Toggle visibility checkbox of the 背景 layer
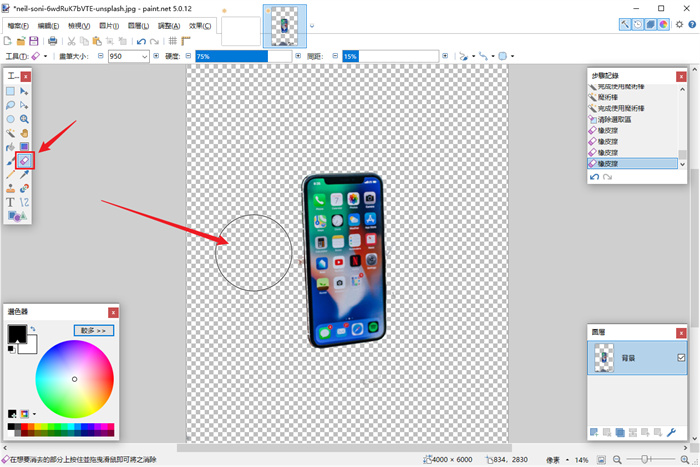Image resolution: width=700 pixels, height=467 pixels. coord(681,358)
